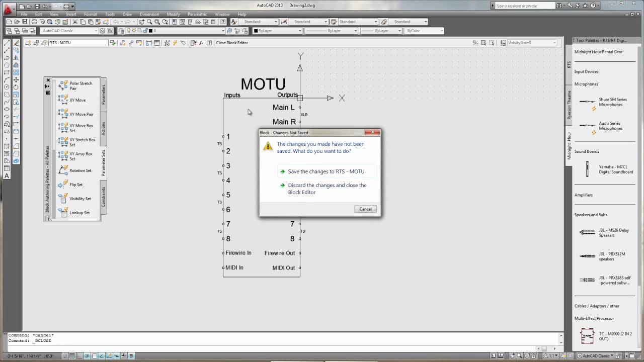Switch to the Constraints palette tab
The image size is (644, 362).
104,197
